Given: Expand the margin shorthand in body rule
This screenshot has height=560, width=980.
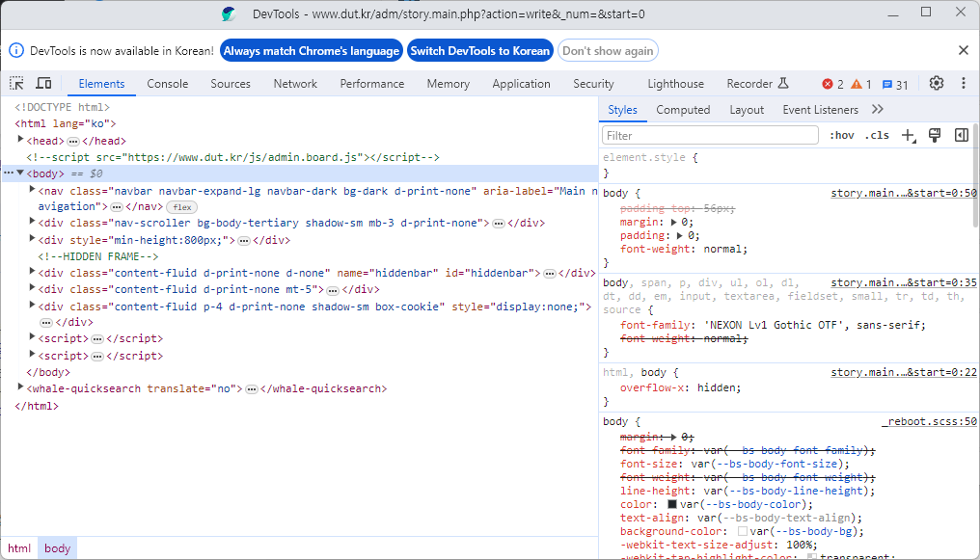Looking at the screenshot, I should point(673,222).
